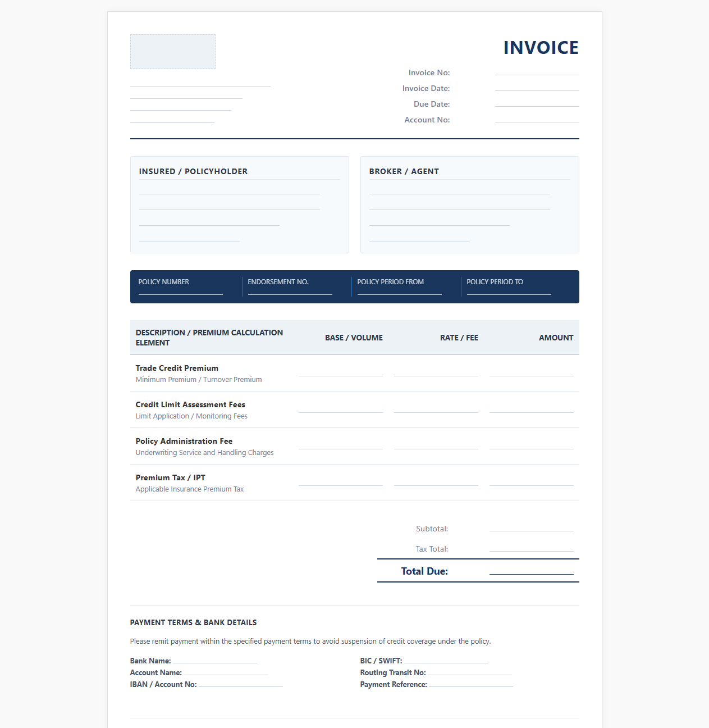This screenshot has width=709, height=728.
Task: Select the Base/Volume field in Trade Credit Premium row
Action: point(341,372)
